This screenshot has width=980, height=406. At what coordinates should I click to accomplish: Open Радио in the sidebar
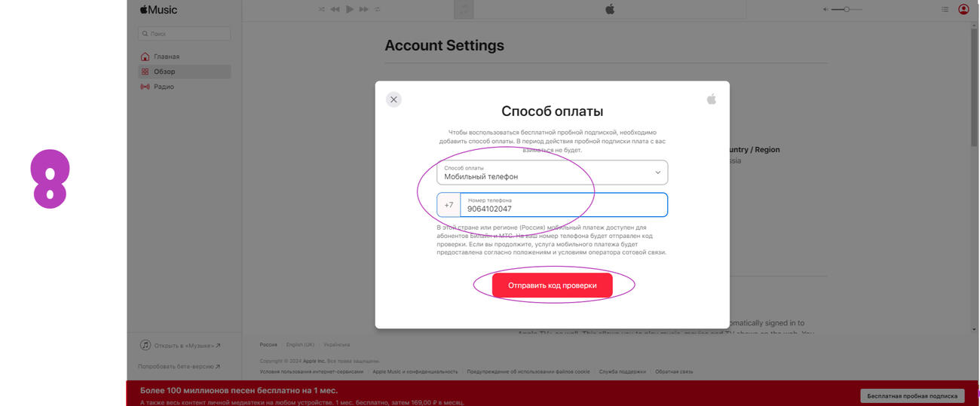(x=164, y=87)
